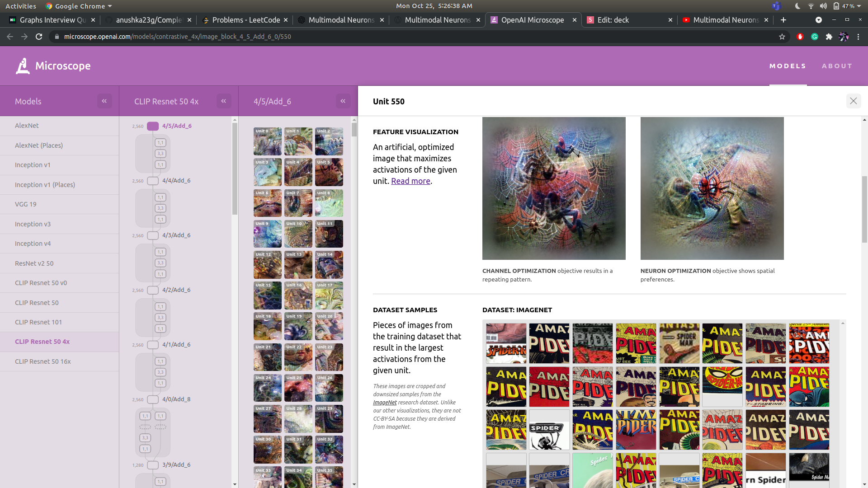Click the Microscope logo icon
Screen dimensions: 868x488
pos(23,66)
